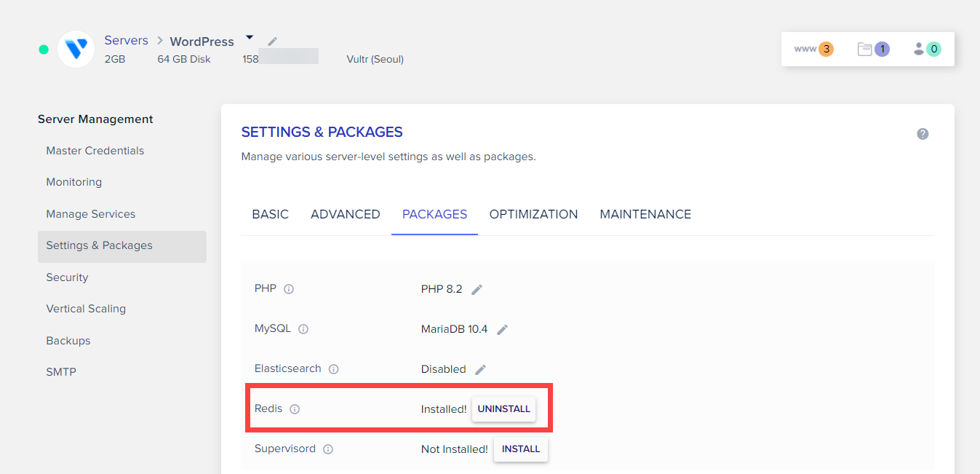
Task: Open Backups from Server Management sidebar
Action: (68, 340)
